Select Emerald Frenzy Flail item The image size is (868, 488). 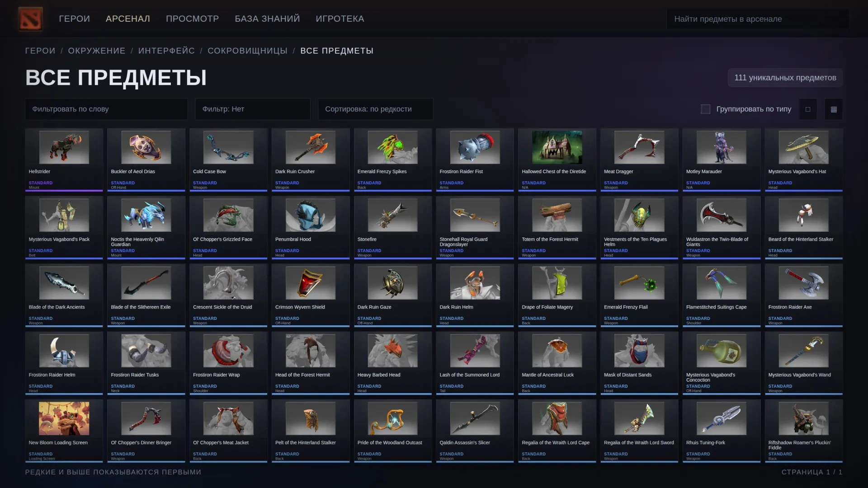tap(639, 295)
